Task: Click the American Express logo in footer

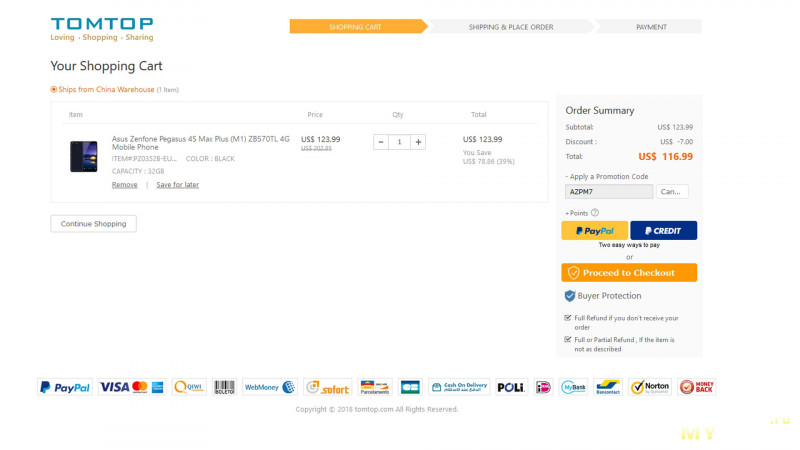Action: [x=158, y=387]
